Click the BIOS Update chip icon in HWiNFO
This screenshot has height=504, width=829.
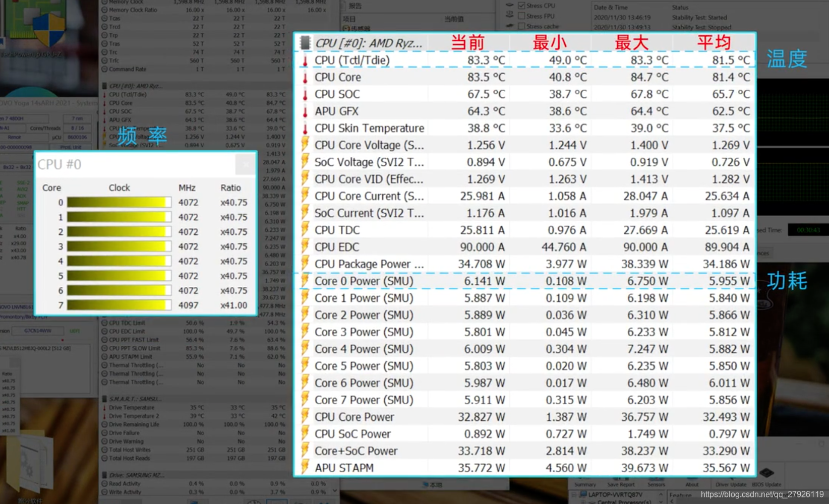[766, 473]
